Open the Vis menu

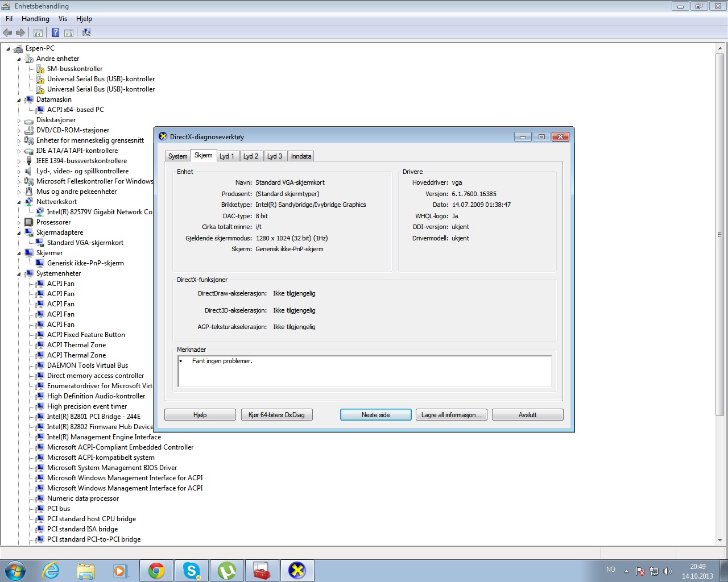click(63, 19)
